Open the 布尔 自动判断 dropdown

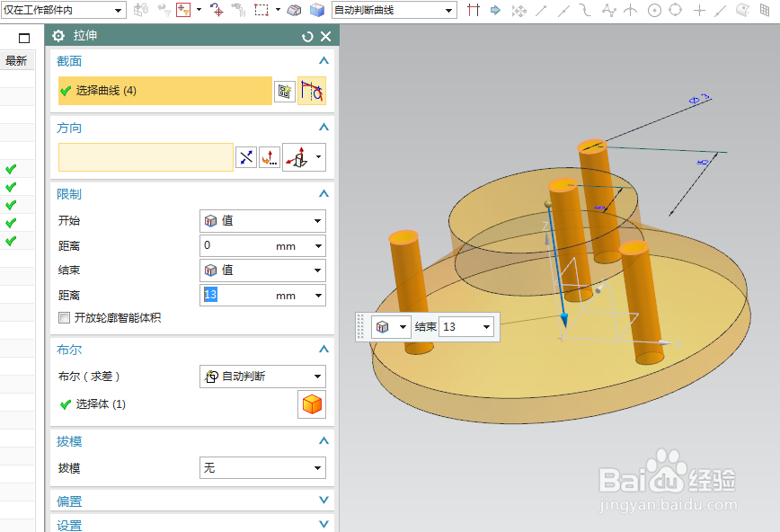(x=262, y=377)
